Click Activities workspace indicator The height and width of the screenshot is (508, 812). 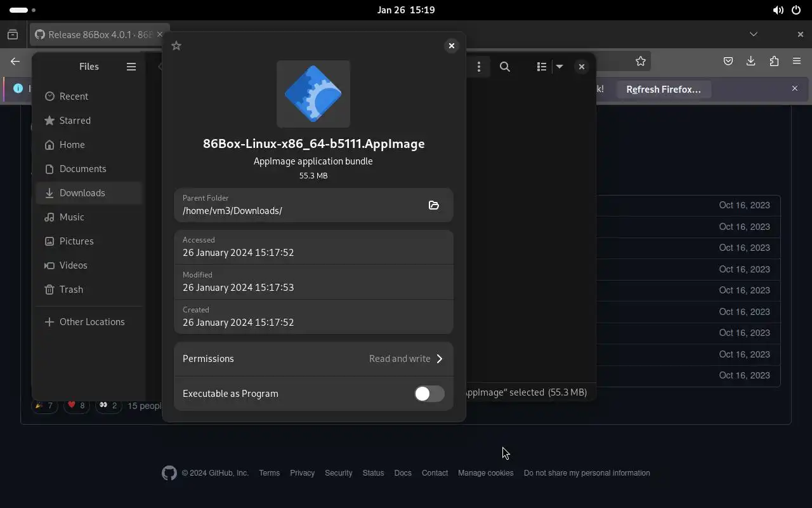[x=23, y=10]
